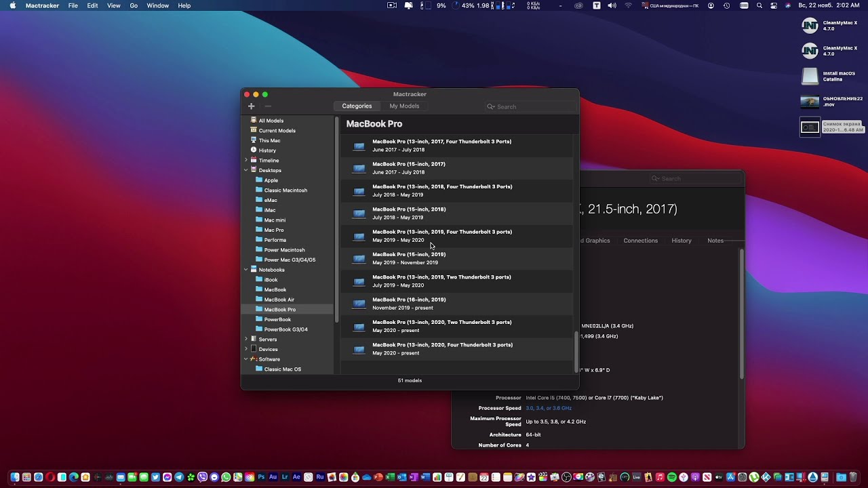868x488 pixels.
Task: Open the Apple menu
Action: tap(12, 5)
